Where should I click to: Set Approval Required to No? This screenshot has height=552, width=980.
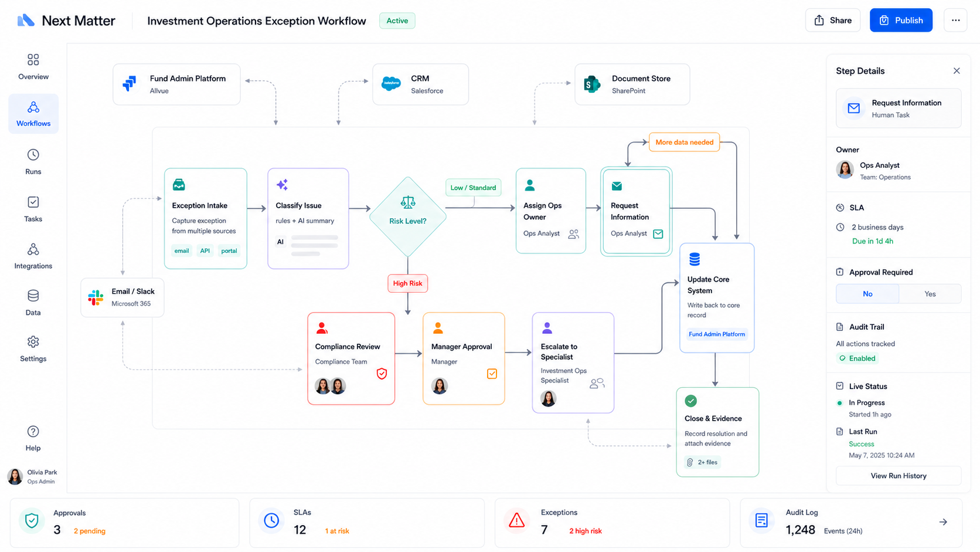pos(867,294)
